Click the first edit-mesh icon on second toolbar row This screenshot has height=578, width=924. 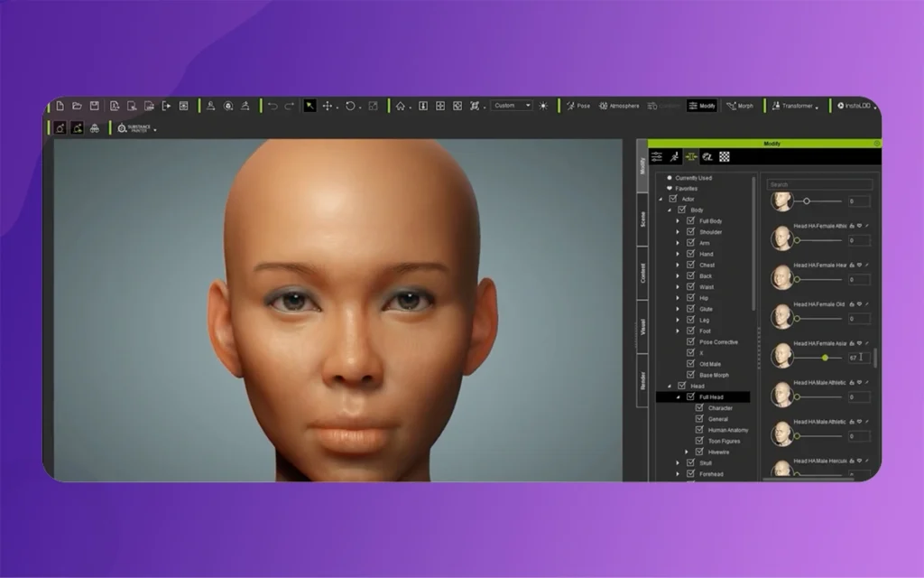(x=60, y=128)
